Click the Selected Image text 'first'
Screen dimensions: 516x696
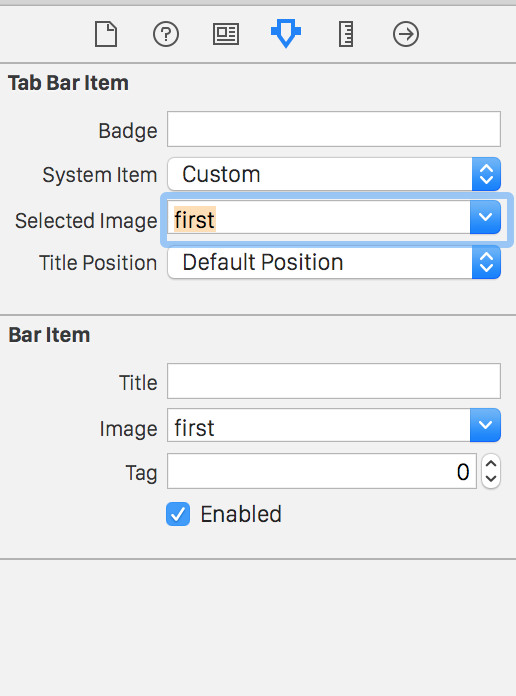[194, 219]
